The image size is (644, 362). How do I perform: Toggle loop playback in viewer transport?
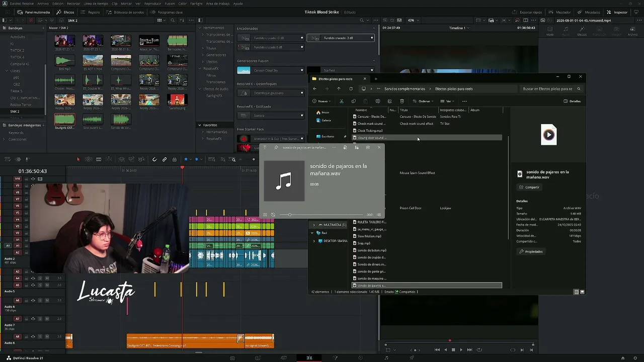(479, 350)
